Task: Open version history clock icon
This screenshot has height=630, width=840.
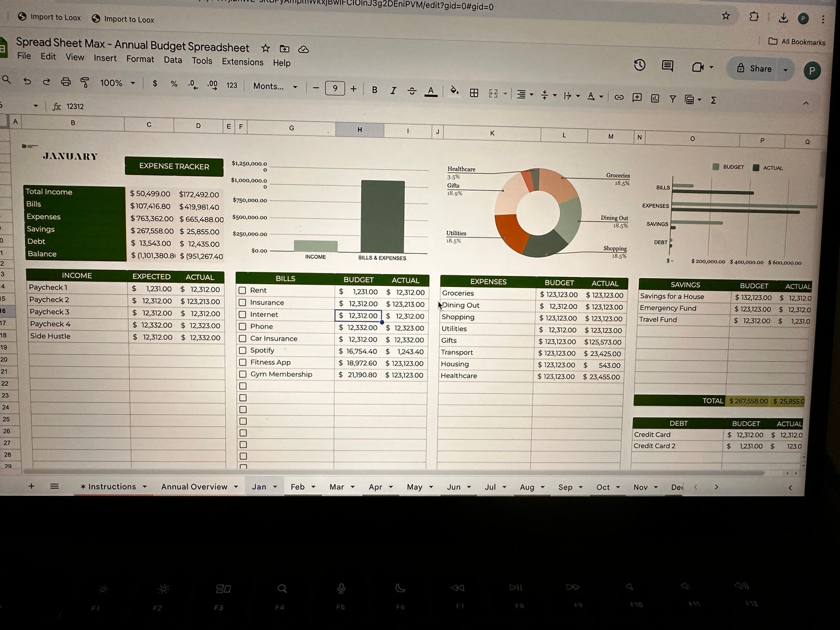Action: (640, 65)
